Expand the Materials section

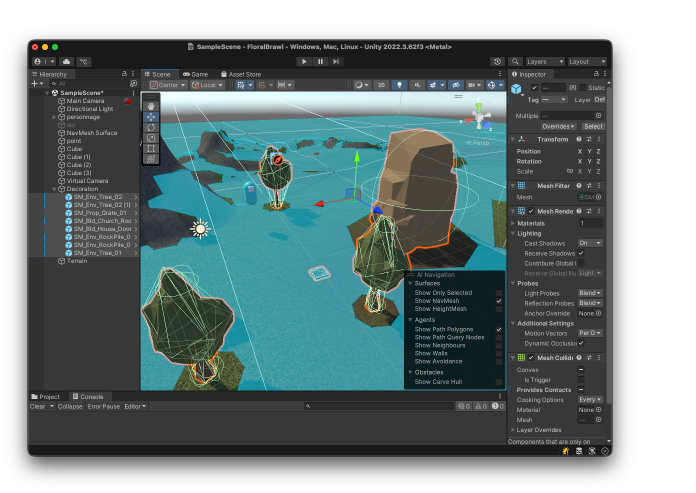tap(513, 223)
